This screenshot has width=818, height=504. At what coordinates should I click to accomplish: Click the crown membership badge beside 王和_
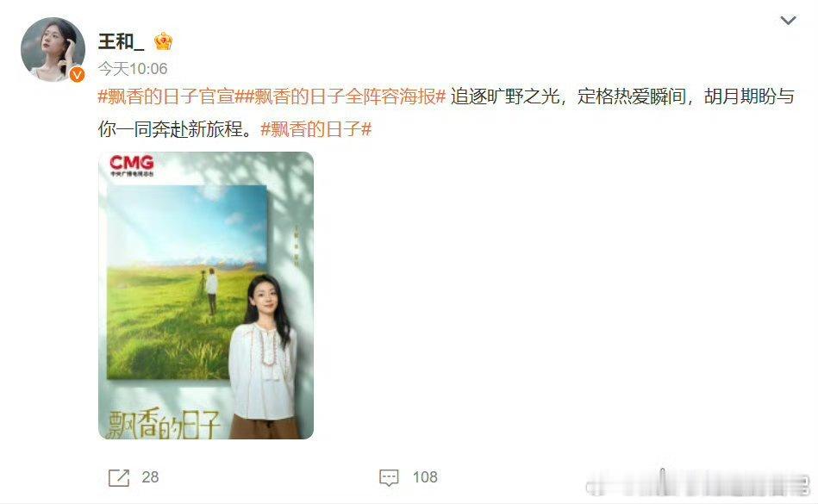[163, 41]
